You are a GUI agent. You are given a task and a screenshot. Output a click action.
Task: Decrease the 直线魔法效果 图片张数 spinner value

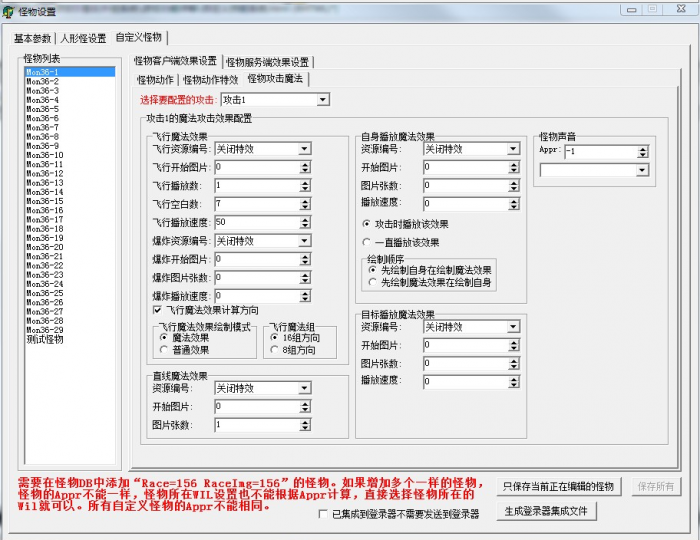305,428
